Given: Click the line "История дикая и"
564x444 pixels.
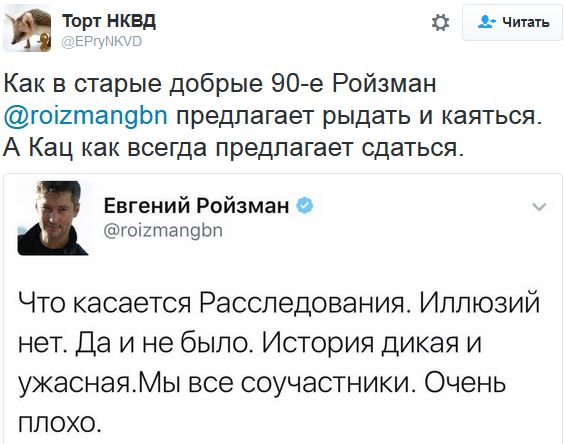Looking at the screenshot, I should (x=372, y=342).
